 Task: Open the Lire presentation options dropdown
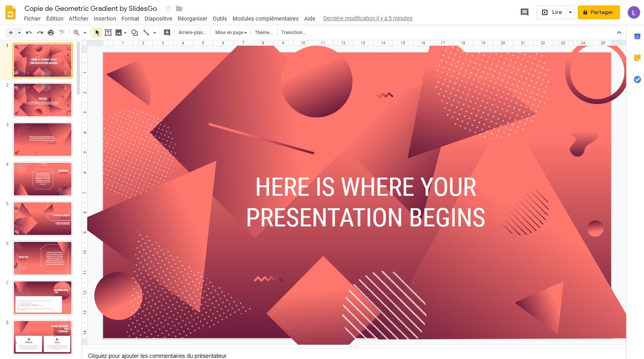[x=570, y=12]
